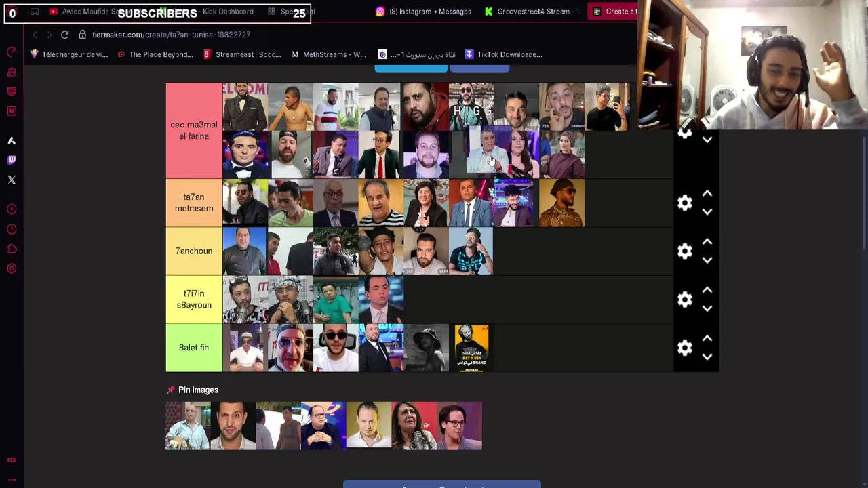The image size is (868, 488).
Task: Open Extensions cube icon in sidebar
Action: [12, 249]
